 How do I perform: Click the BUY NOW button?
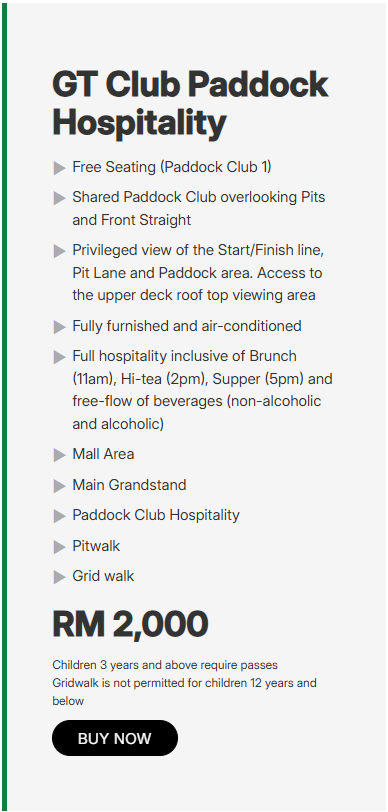(x=114, y=737)
